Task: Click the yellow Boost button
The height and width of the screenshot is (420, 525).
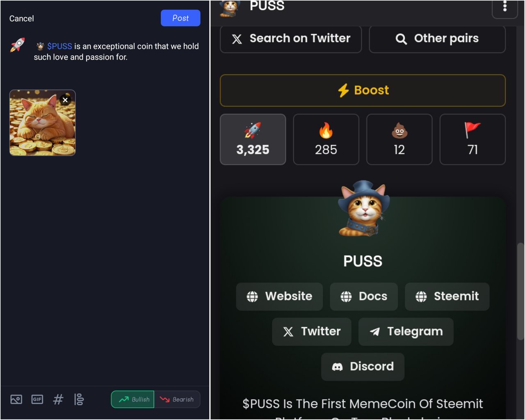Action: 363,91
